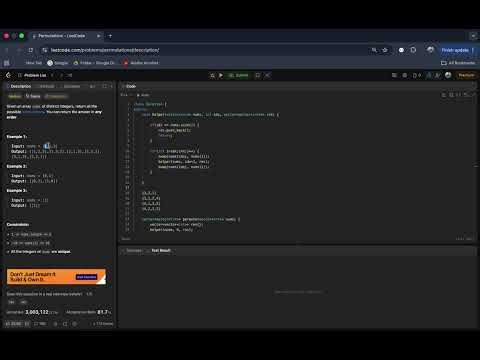Reload the page with browser refresh icon
Image resolution: width=480 pixels, height=360 pixels.
coord(31,50)
